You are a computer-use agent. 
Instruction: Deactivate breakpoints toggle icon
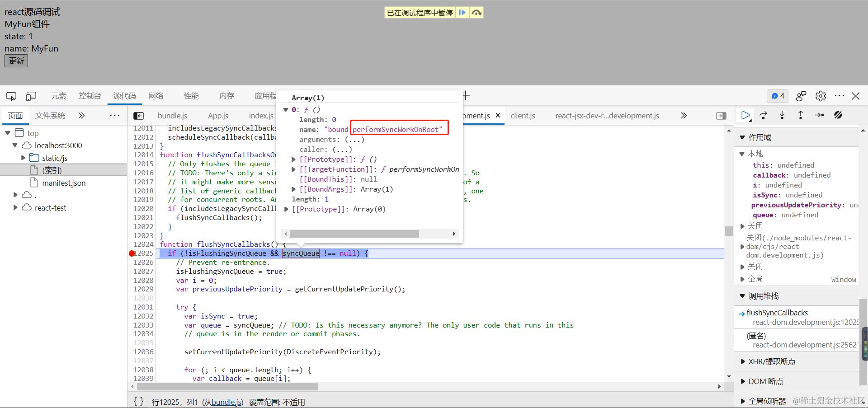(838, 115)
